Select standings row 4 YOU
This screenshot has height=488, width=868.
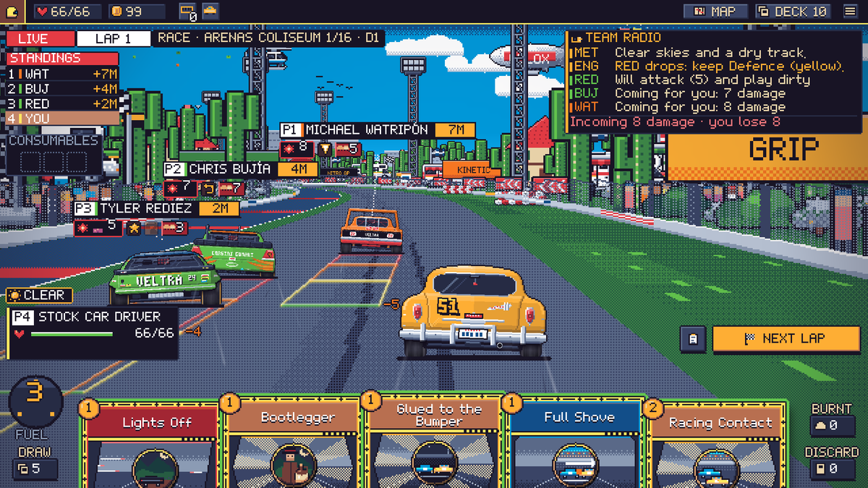[62, 119]
